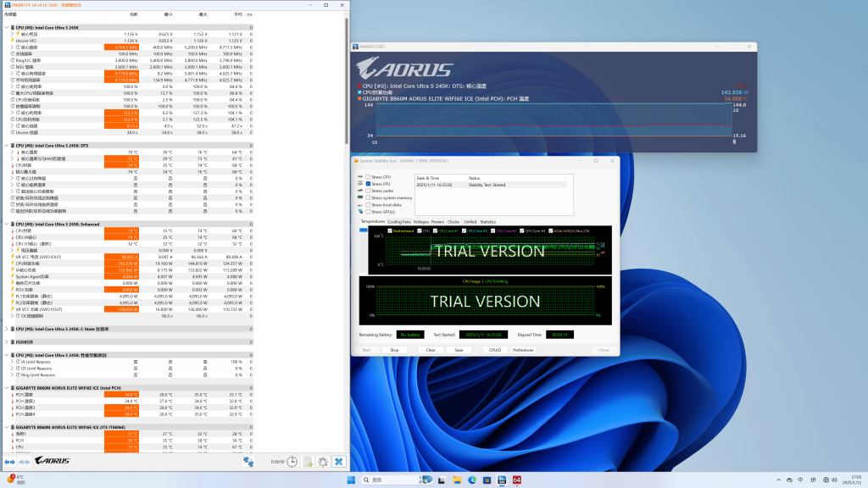Launch Microsoft Edge from the taskbar

471,480
